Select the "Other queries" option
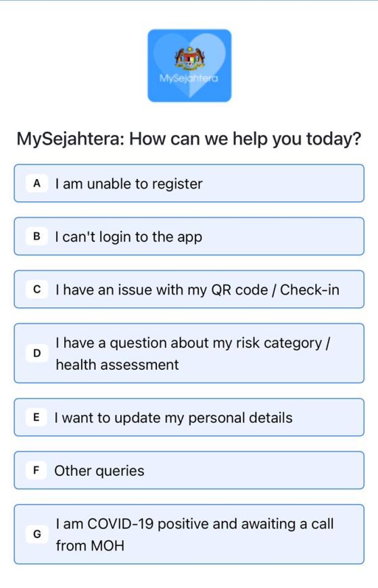 [x=189, y=470]
